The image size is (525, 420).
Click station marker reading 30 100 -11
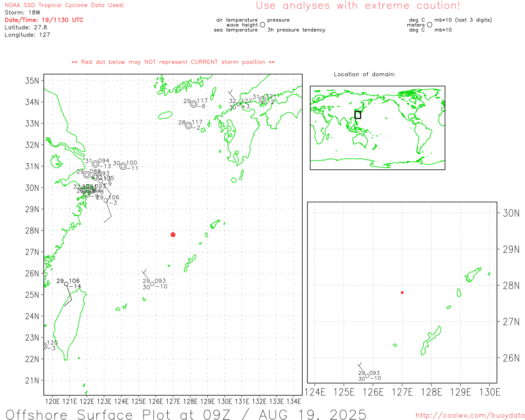[x=123, y=166]
